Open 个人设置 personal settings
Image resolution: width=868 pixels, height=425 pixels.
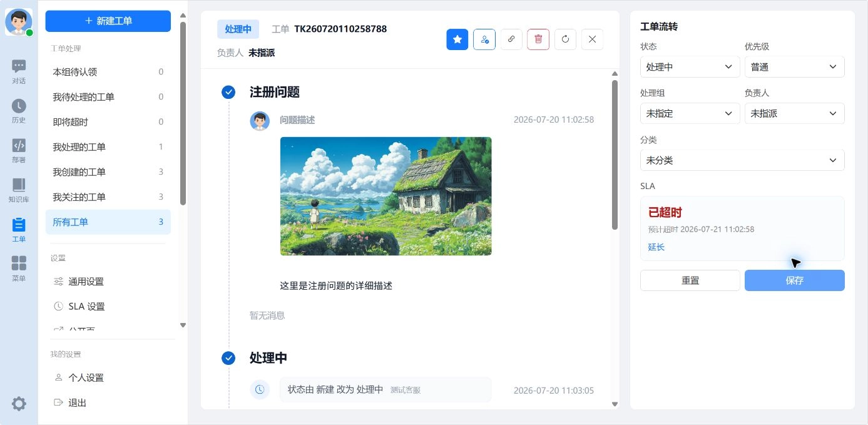(108, 378)
